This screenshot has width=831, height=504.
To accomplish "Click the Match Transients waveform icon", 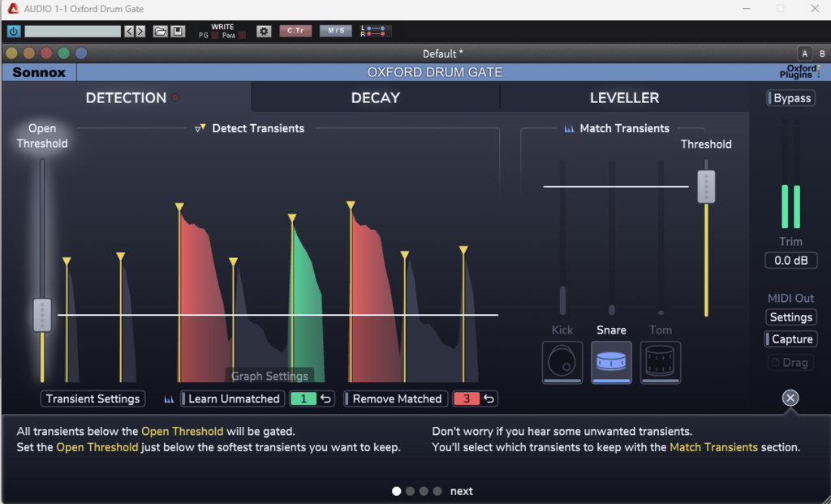I will coord(569,128).
